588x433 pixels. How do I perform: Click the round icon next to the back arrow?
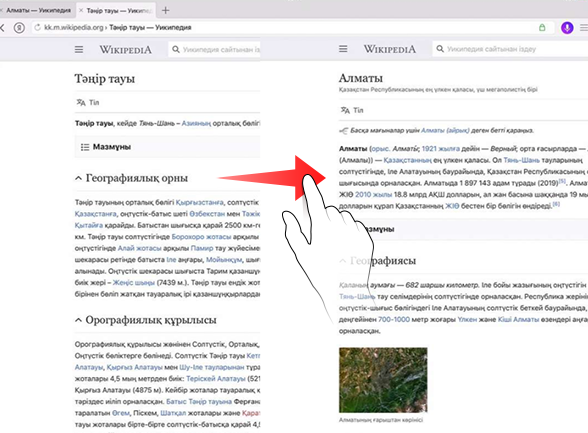[19, 28]
